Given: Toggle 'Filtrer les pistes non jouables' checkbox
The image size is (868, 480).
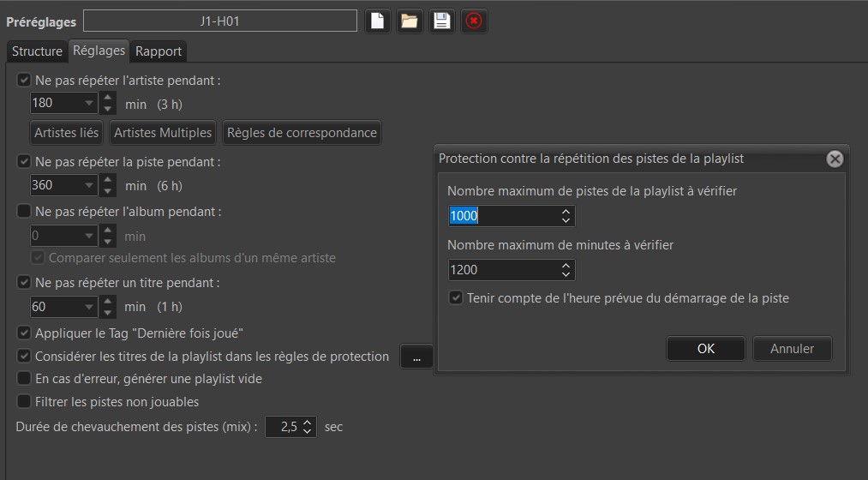Looking at the screenshot, I should point(24,401).
